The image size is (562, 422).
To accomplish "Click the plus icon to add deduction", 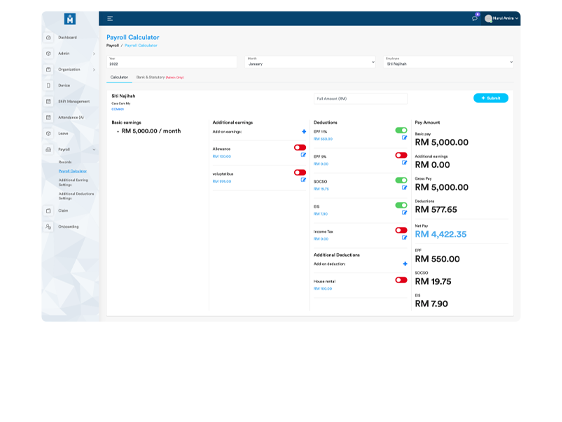I will (405, 264).
